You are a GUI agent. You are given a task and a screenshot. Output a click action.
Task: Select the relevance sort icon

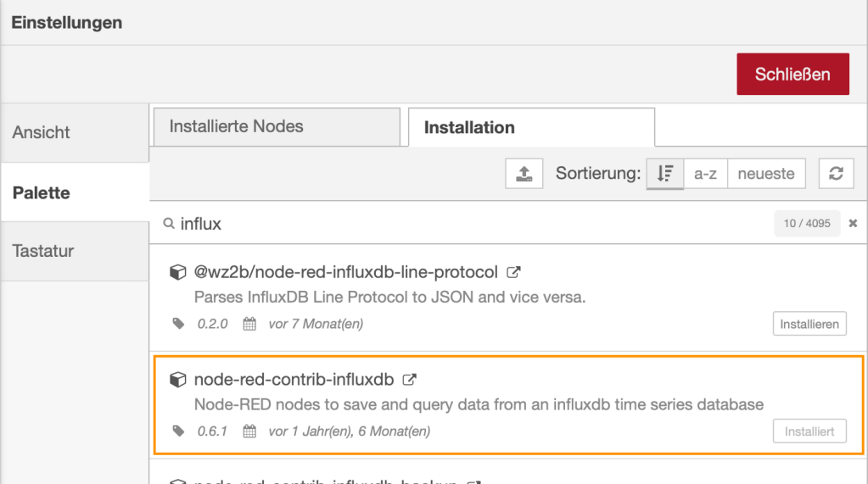[665, 174]
